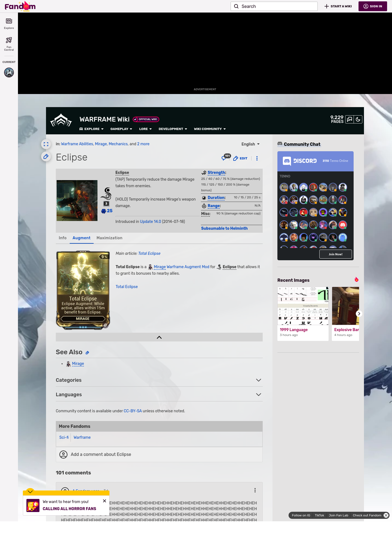Collapse the ability tabs with up chevron
This screenshot has height=545, width=392.
coord(159,337)
